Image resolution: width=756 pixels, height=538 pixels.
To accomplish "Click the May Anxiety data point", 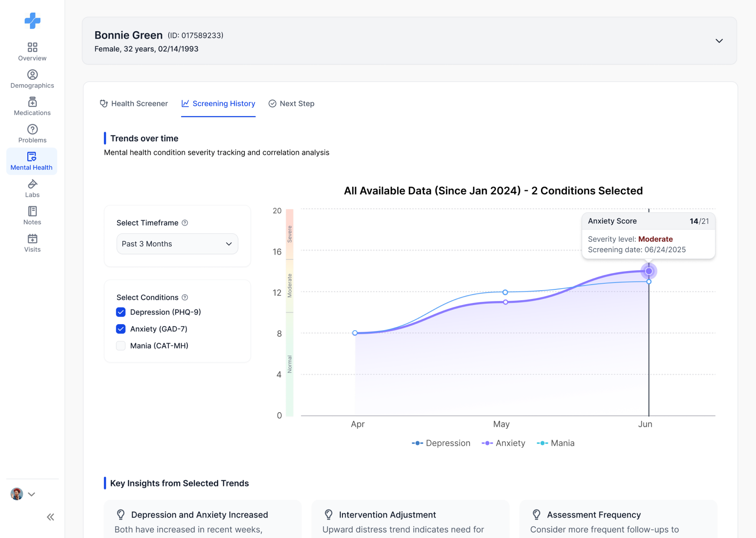I will tap(505, 302).
